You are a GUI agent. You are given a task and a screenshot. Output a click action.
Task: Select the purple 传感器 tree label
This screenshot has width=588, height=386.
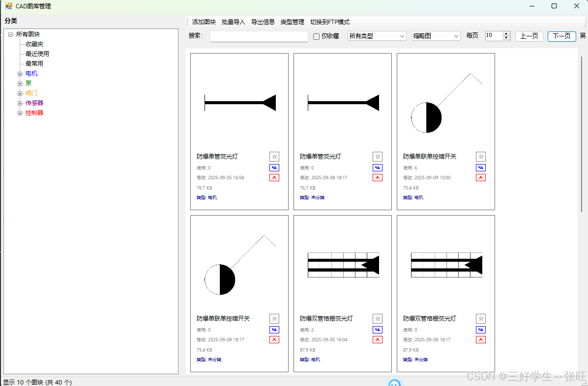34,103
